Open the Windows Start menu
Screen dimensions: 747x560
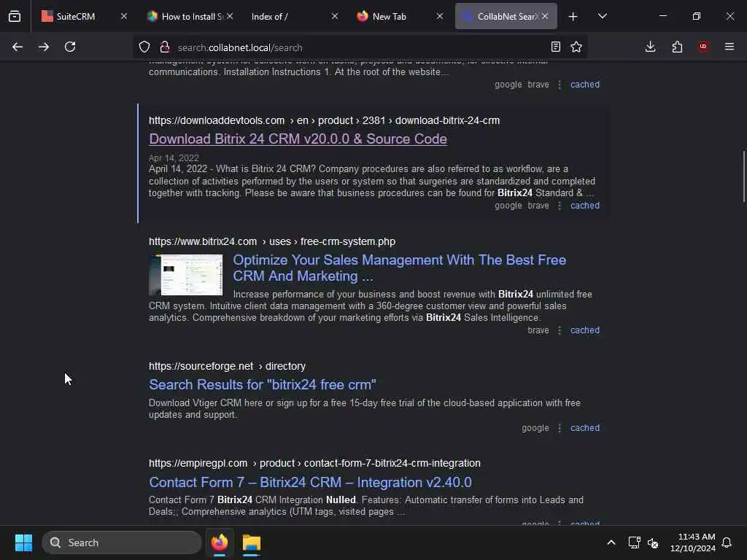(23, 542)
